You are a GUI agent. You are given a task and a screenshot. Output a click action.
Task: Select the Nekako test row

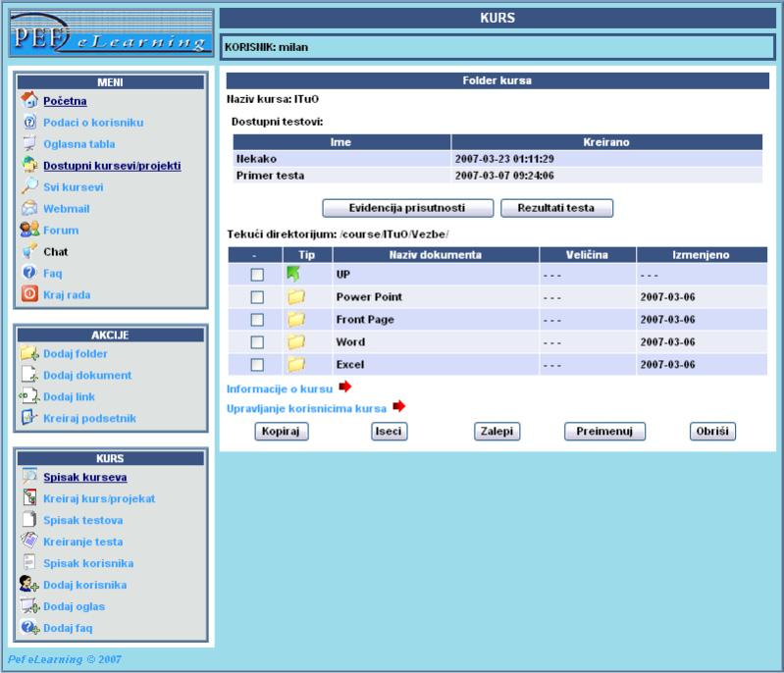497,159
